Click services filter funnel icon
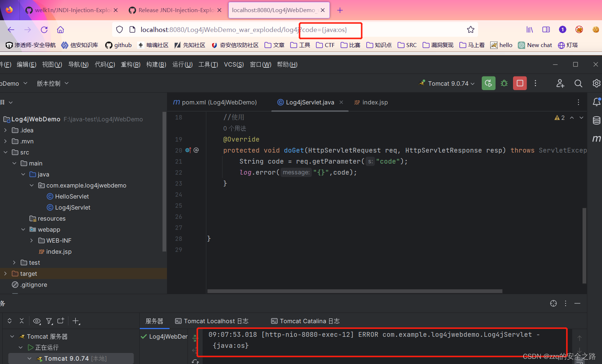 pyautogui.click(x=49, y=321)
